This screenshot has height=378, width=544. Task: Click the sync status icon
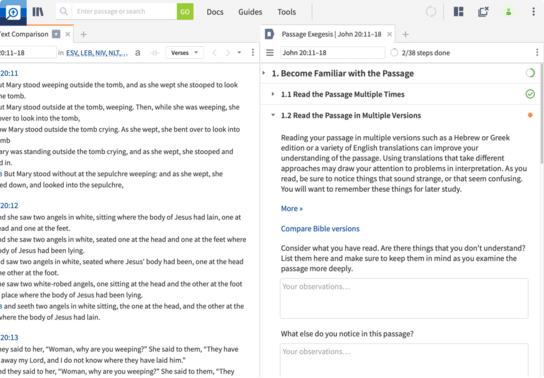point(431,12)
